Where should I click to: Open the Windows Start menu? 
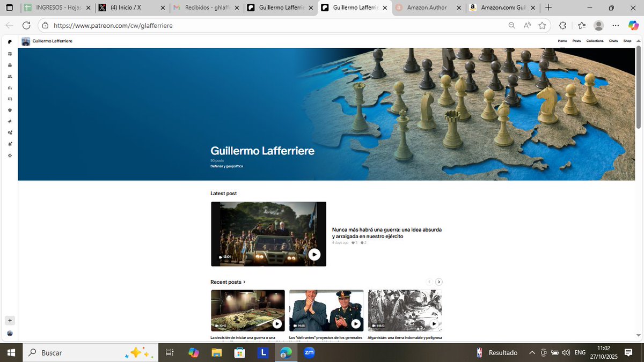point(11,352)
